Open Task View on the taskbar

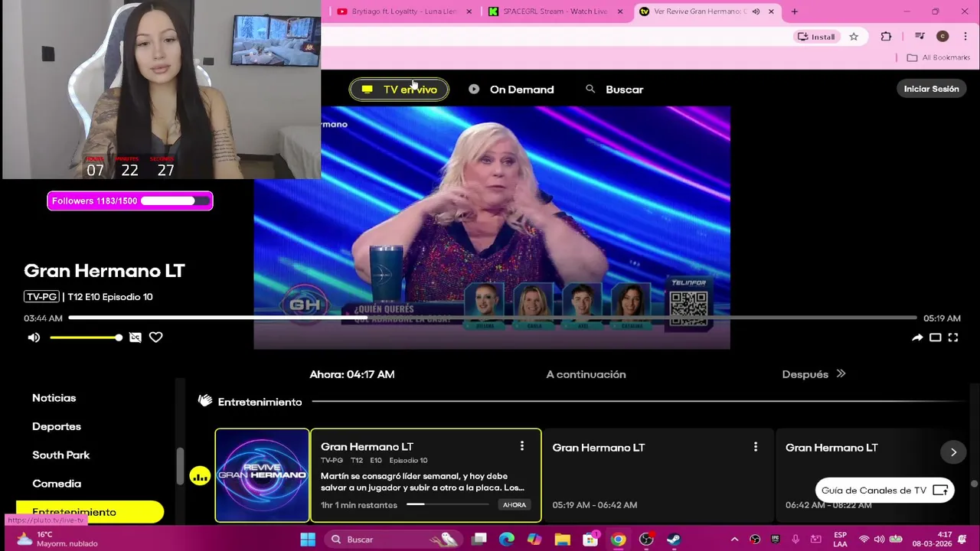point(479,540)
